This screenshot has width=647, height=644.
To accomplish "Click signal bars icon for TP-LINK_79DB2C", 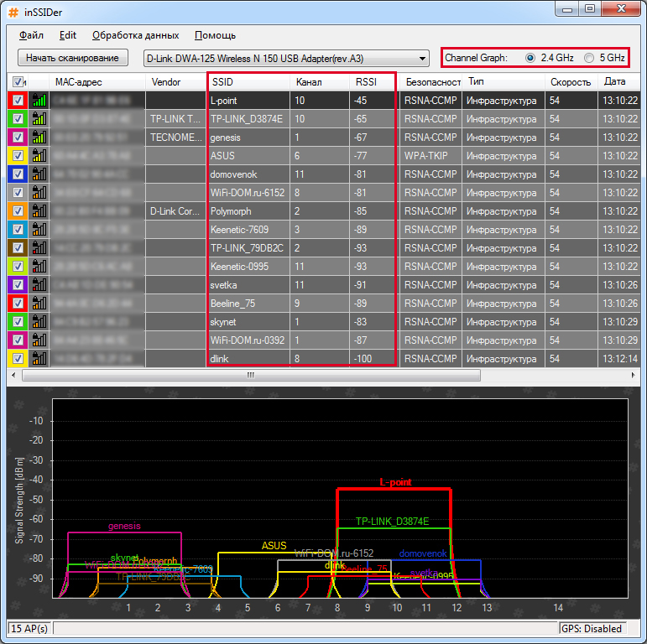I will point(39,247).
